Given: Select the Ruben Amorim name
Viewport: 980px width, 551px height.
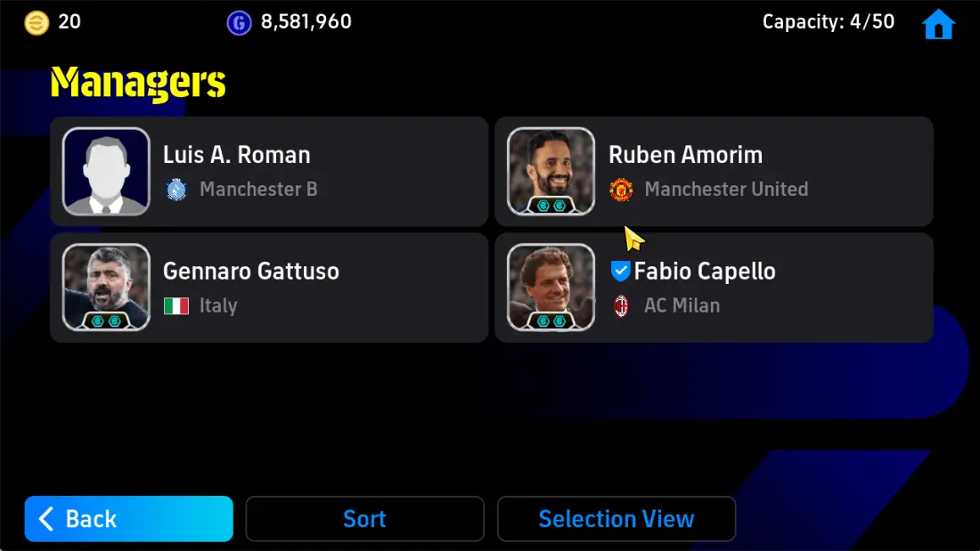Looking at the screenshot, I should point(685,155).
